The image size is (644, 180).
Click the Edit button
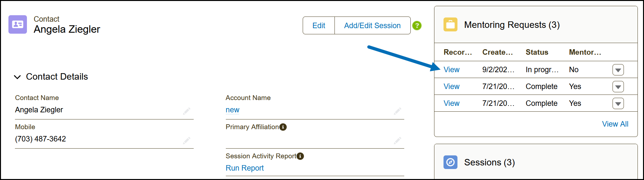(x=319, y=26)
